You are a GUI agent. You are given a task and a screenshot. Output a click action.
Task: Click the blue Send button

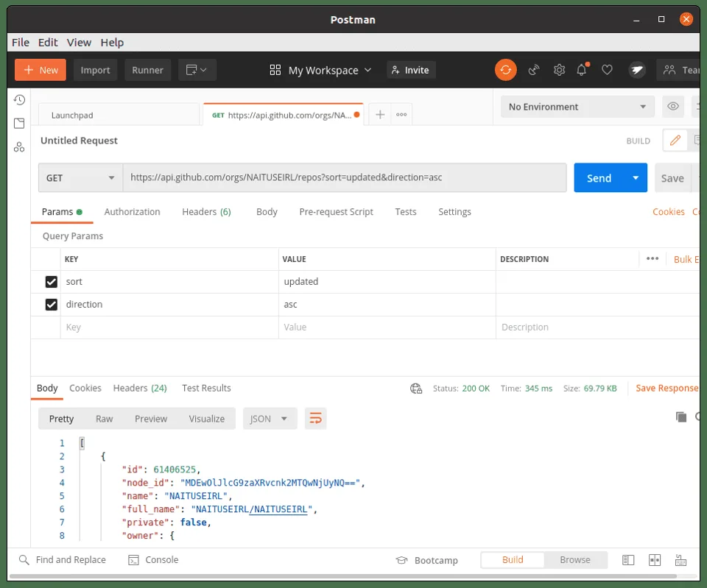599,177
